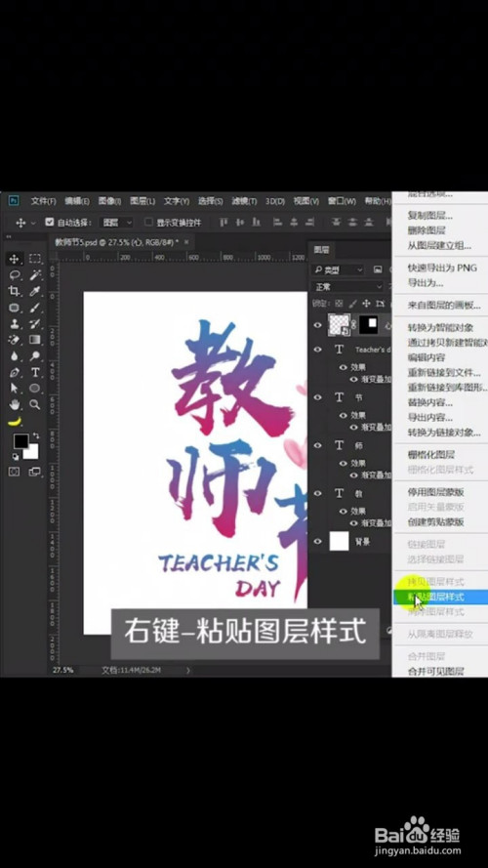Image resolution: width=488 pixels, height=868 pixels.
Task: Select the Pen tool
Action: tap(15, 372)
